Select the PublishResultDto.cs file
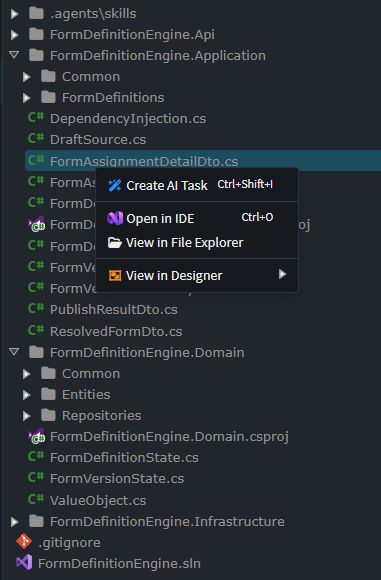The image size is (381, 580). 114,310
